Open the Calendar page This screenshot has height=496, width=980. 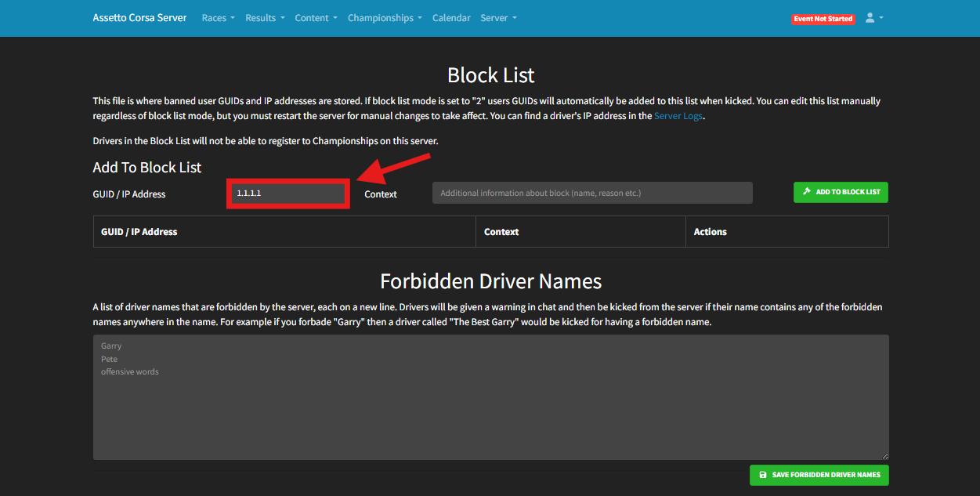pyautogui.click(x=451, y=18)
